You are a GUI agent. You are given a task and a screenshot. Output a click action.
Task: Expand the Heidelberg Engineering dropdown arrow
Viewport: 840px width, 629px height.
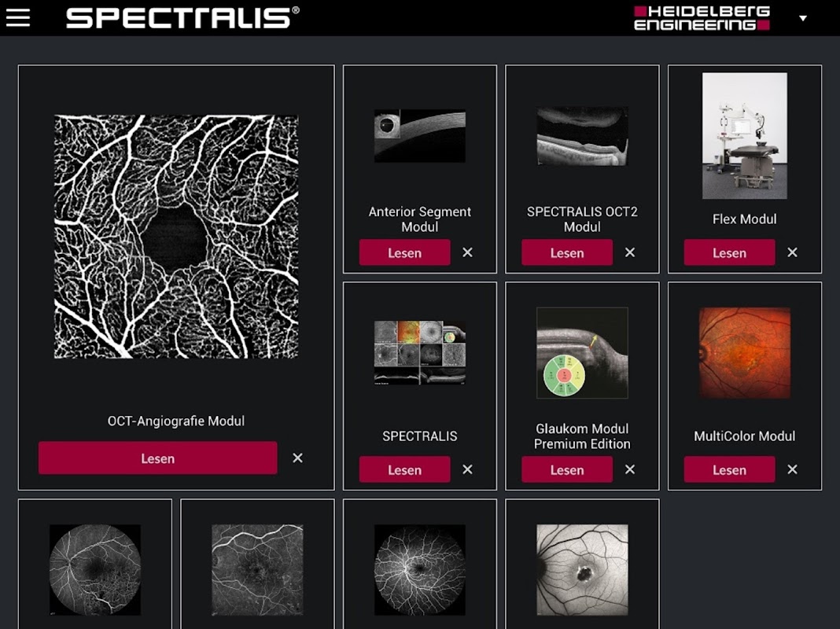[802, 18]
